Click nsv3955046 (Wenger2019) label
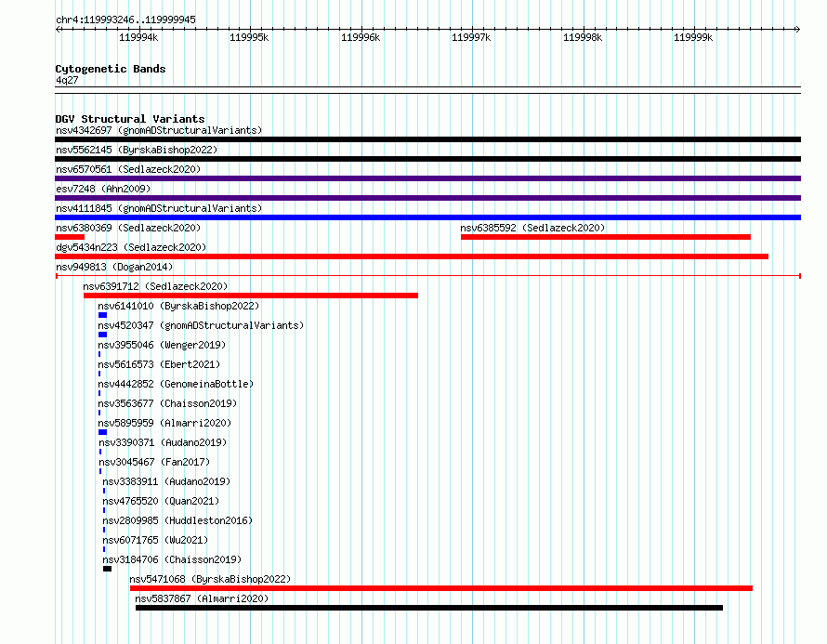827x644 pixels. pos(162,345)
